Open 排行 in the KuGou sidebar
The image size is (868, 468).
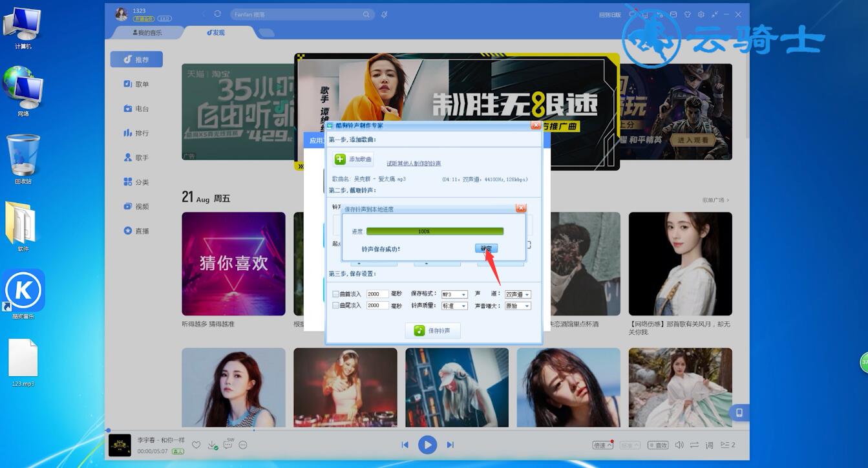click(136, 133)
